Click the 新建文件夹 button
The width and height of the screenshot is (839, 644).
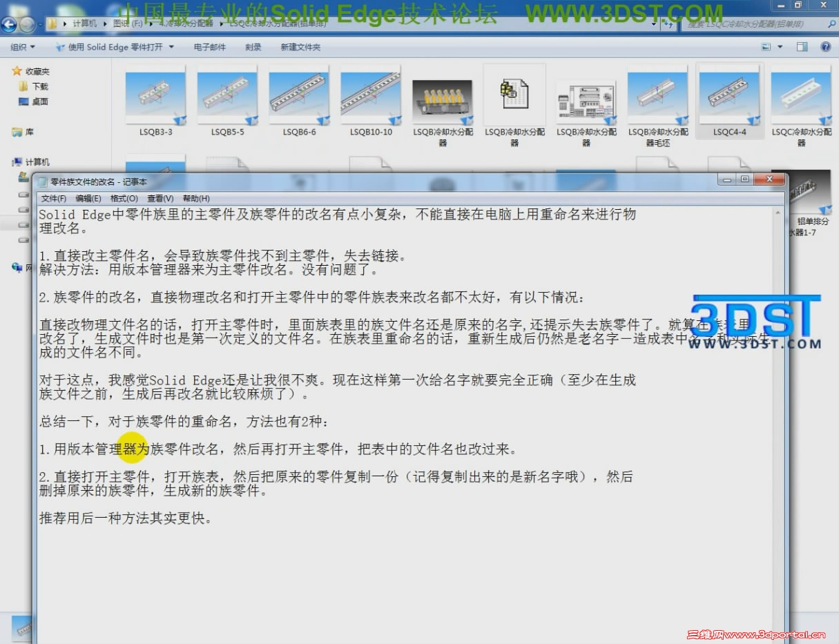(300, 47)
